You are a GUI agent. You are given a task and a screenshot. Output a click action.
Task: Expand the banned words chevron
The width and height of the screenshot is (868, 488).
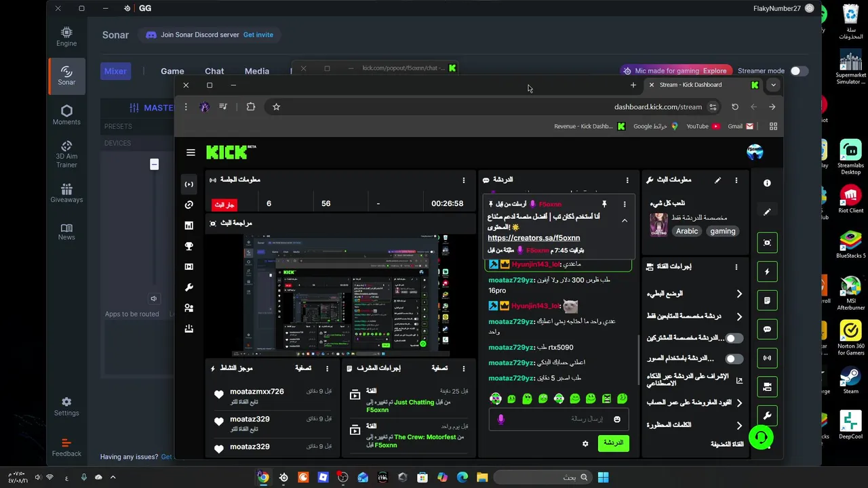tap(739, 425)
